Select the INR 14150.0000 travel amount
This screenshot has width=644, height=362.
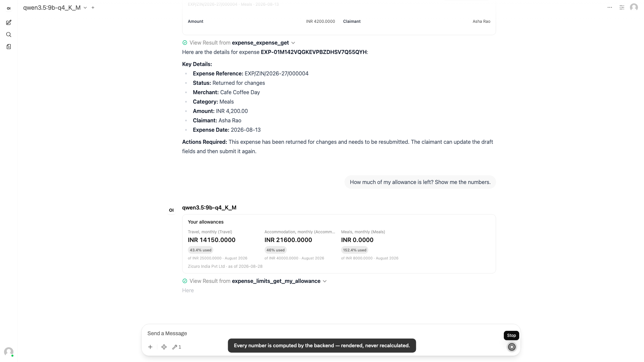212,240
